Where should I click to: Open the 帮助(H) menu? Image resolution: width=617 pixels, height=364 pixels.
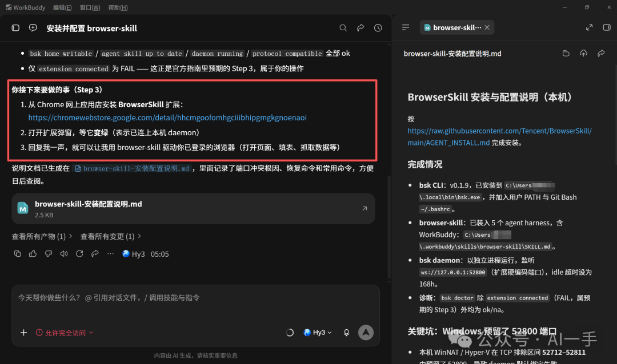pos(118,7)
